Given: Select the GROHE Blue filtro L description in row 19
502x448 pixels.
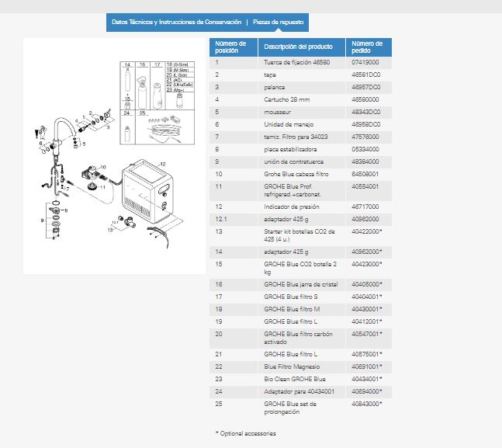Looking at the screenshot, I should [x=291, y=321].
